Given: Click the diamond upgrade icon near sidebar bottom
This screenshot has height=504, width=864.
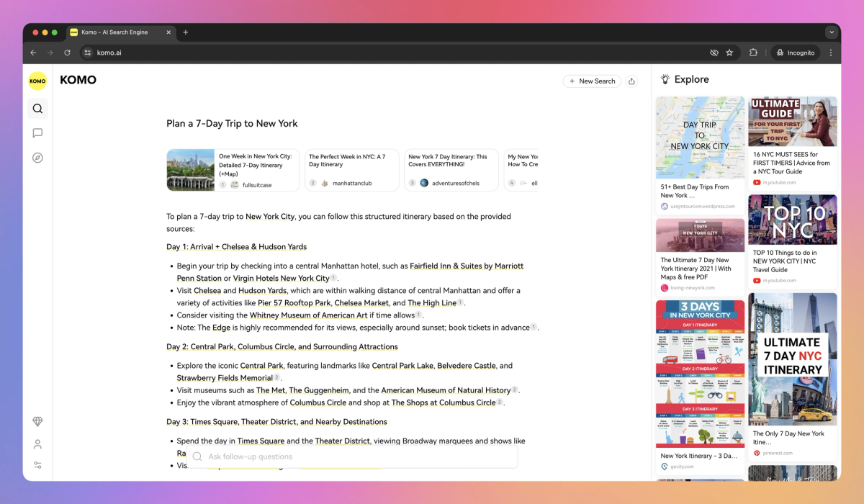Looking at the screenshot, I should pos(37,421).
